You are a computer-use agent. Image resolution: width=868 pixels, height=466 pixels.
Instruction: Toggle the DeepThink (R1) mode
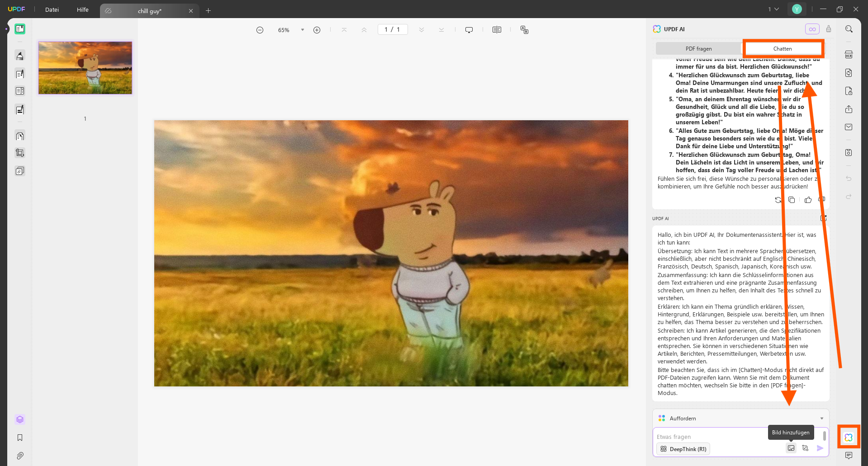point(683,449)
